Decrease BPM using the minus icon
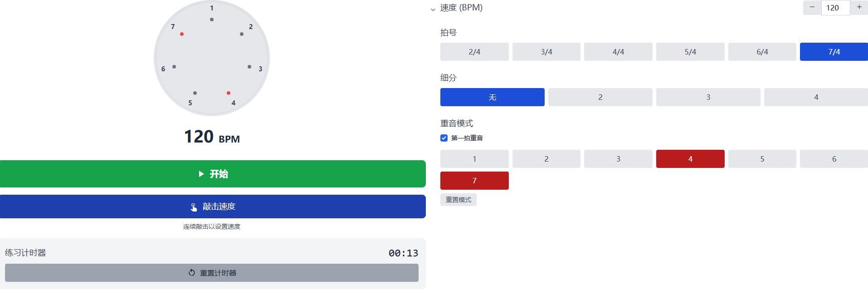The height and width of the screenshot is (305, 868). 812,7
